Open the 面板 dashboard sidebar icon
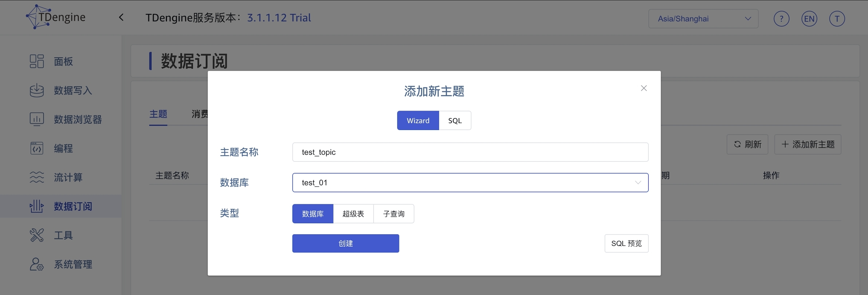 [x=37, y=61]
